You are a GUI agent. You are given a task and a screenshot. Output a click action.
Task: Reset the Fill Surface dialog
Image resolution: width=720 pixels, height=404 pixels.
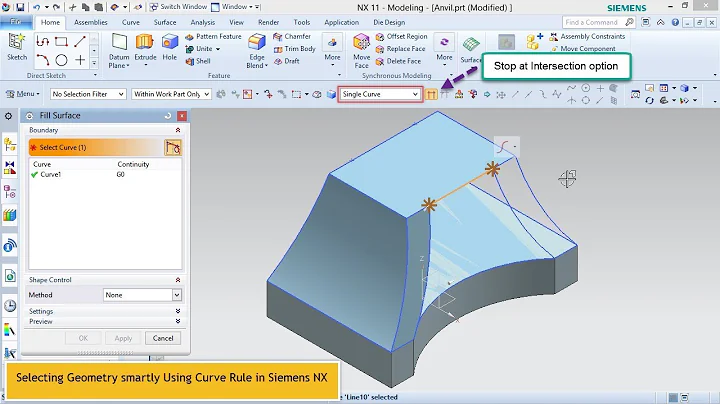click(x=168, y=116)
